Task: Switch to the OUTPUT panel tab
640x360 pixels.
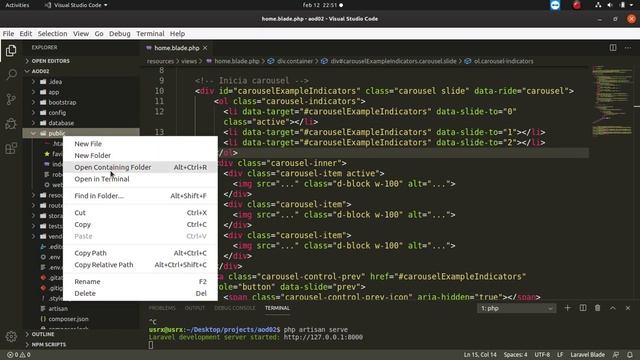Action: [195, 308]
